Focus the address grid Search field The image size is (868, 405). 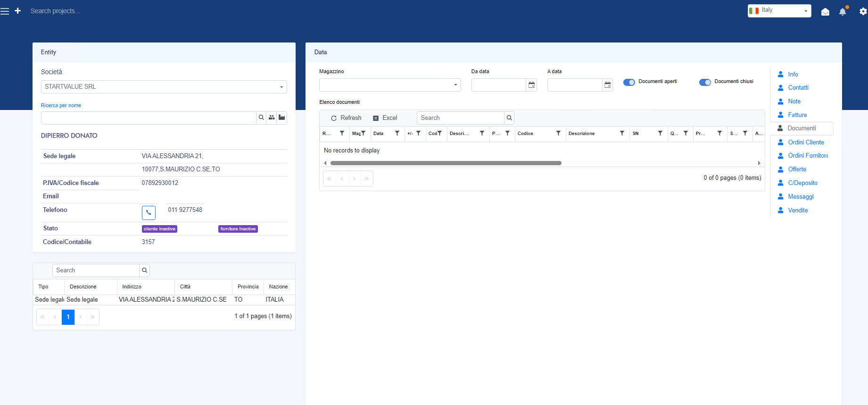[x=96, y=270]
